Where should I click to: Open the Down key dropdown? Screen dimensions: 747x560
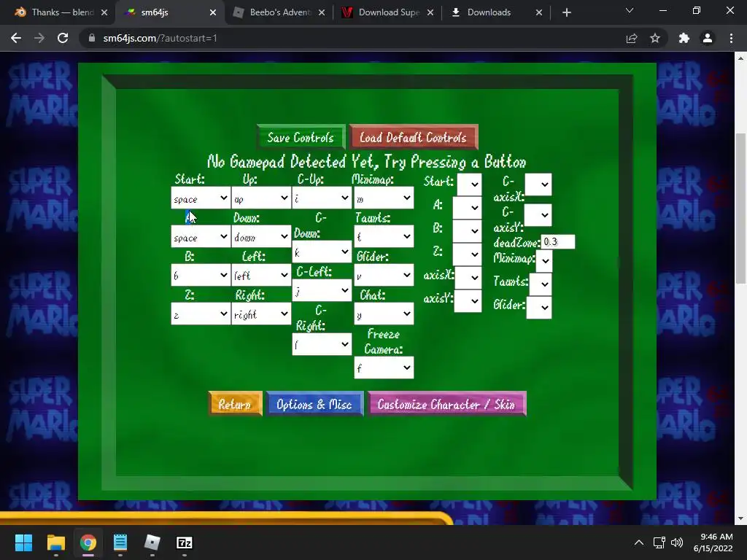(260, 236)
